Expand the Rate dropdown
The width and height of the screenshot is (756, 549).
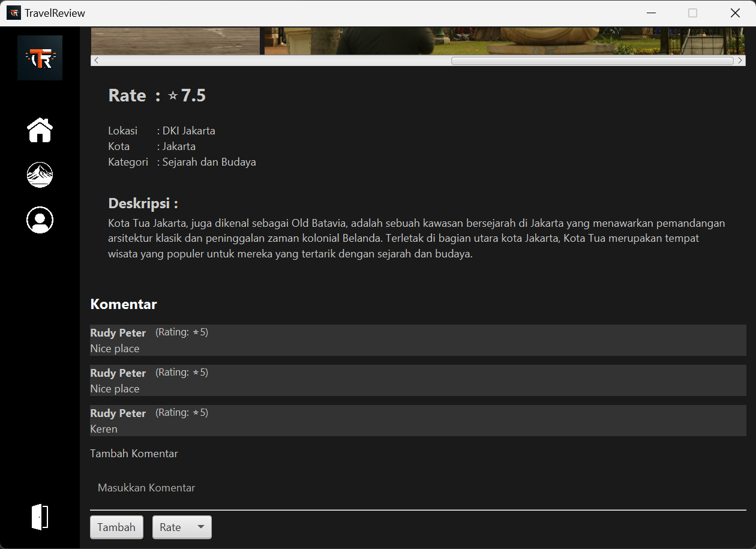182,527
